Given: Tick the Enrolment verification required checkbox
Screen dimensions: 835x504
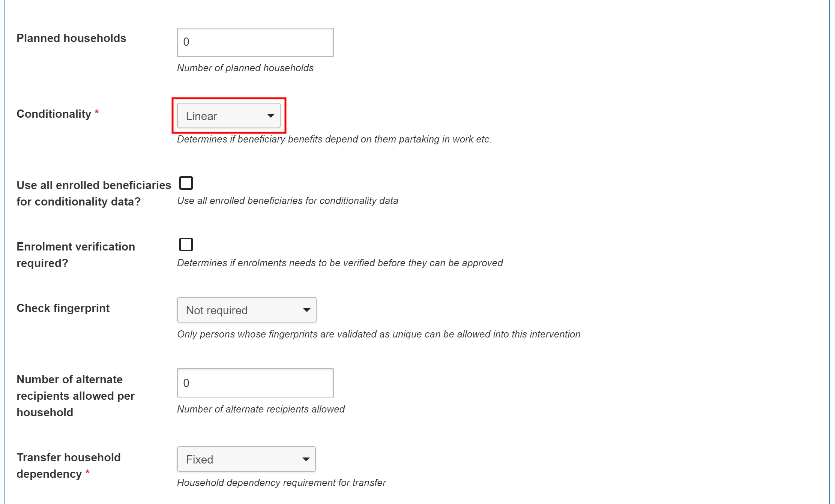Looking at the screenshot, I should [186, 245].
